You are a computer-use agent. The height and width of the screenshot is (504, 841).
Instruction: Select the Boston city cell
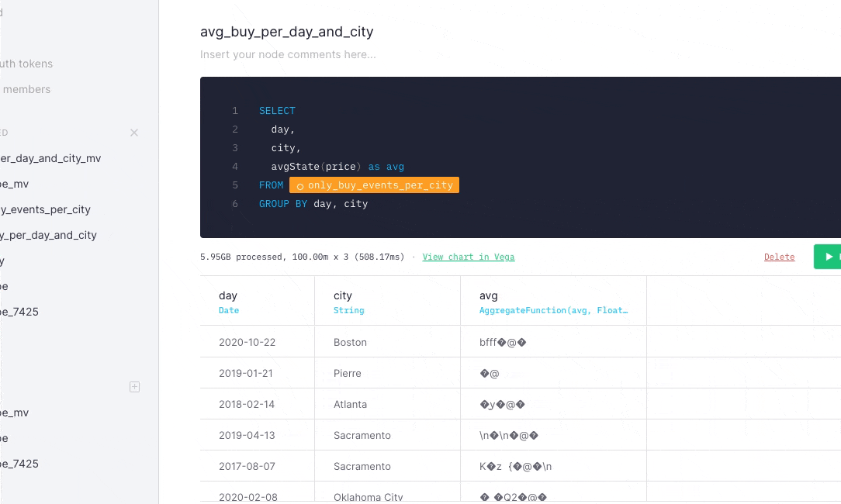pos(350,343)
